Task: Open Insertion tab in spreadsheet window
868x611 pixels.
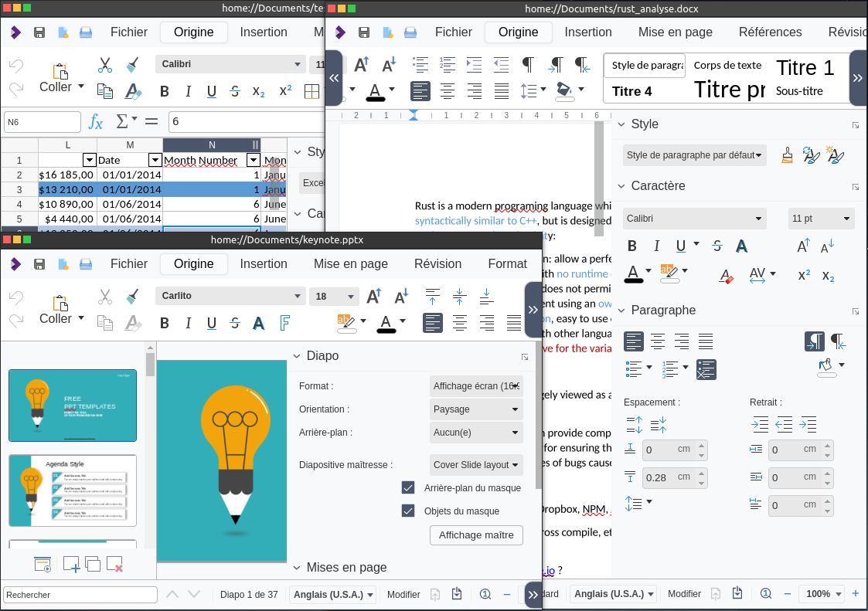Action: (264, 32)
